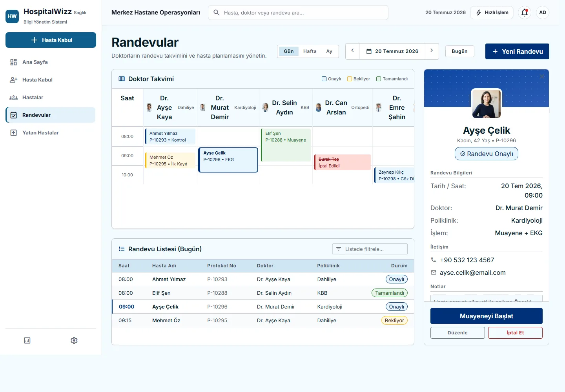Click the Muayeneyi Başlat button

(x=487, y=316)
